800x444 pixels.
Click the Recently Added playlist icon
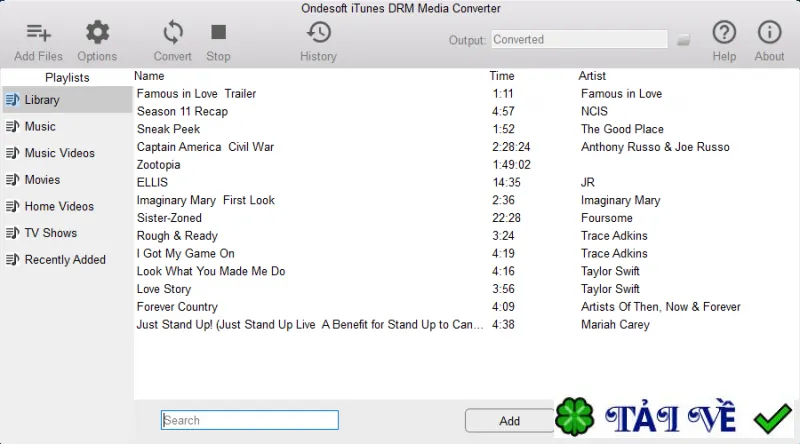12,259
